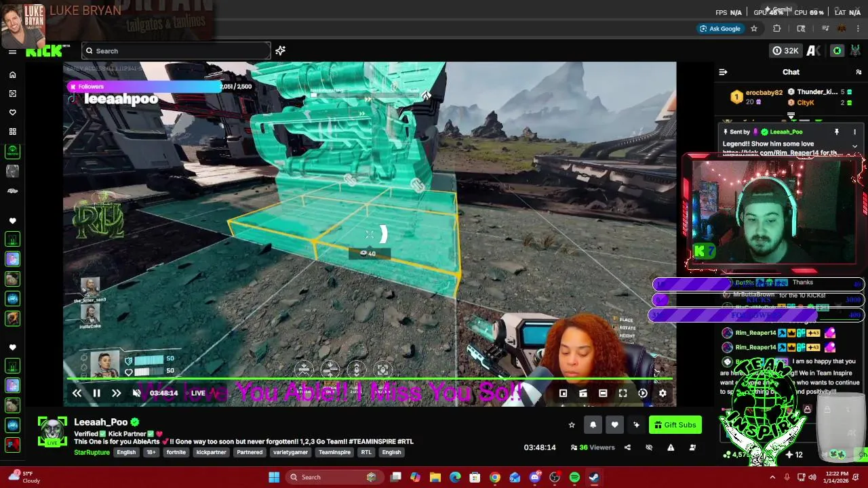This screenshot has height=488, width=868.
Task: Open the Categories grid icon in sidebar
Action: 12,131
